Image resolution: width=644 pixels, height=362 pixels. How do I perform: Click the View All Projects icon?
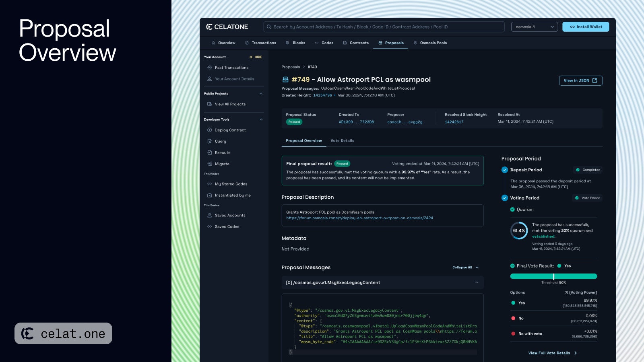tap(209, 104)
